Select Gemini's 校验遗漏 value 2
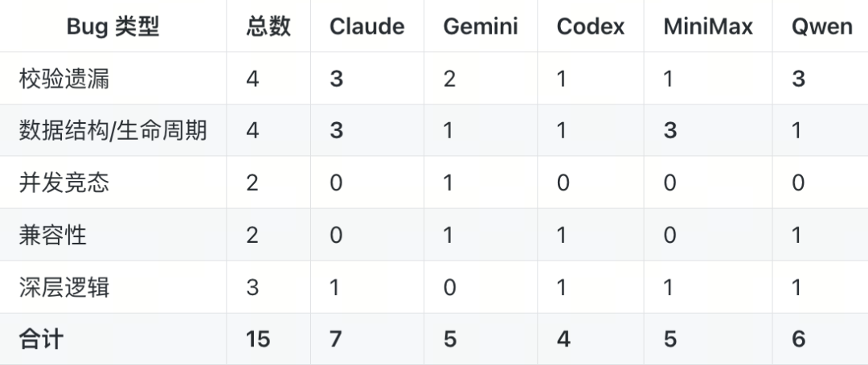Screen dimensions: 868x365 (450, 79)
